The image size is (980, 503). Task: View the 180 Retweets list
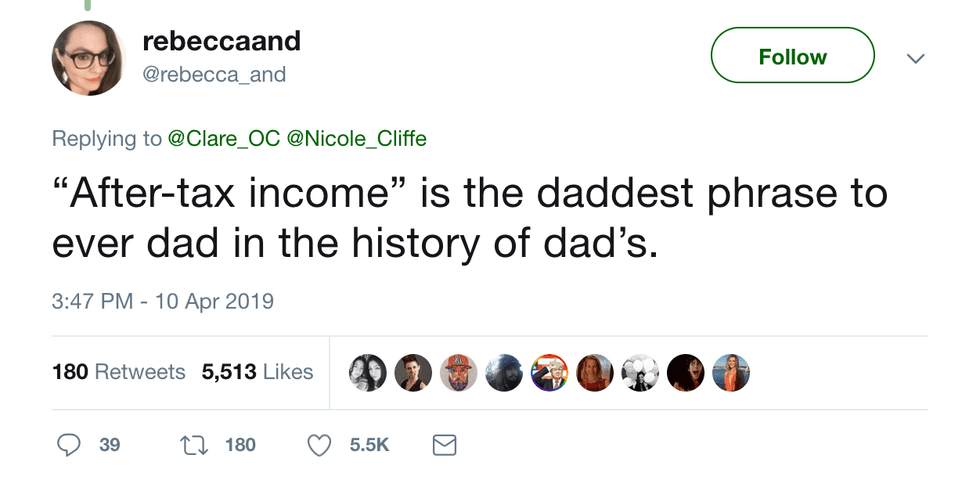coord(118,372)
